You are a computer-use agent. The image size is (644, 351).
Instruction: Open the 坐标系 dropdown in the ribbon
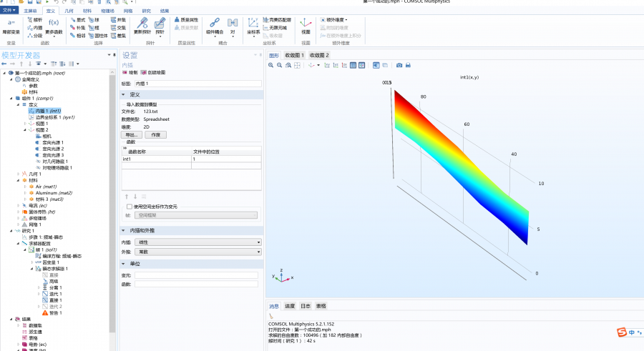(x=253, y=27)
